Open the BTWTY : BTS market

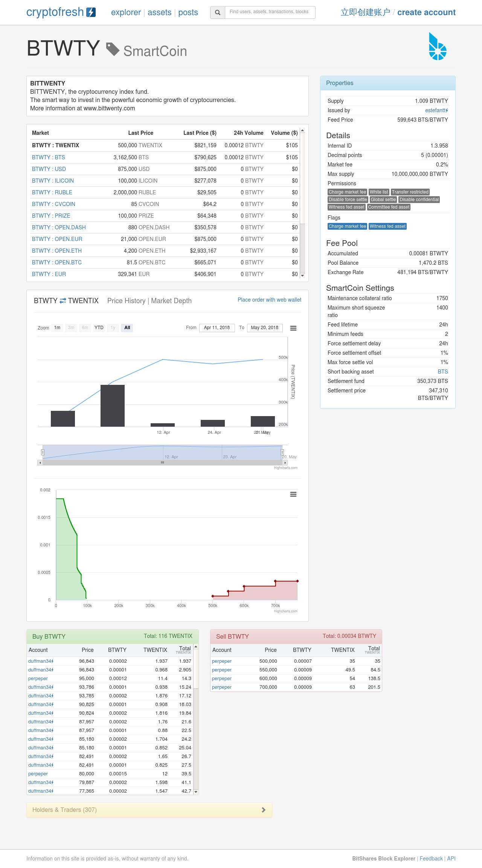click(x=49, y=157)
